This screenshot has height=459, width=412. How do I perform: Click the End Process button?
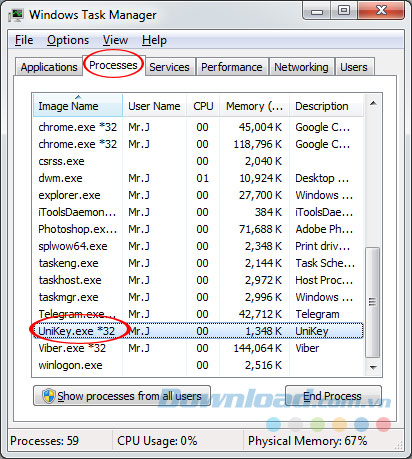point(333,396)
